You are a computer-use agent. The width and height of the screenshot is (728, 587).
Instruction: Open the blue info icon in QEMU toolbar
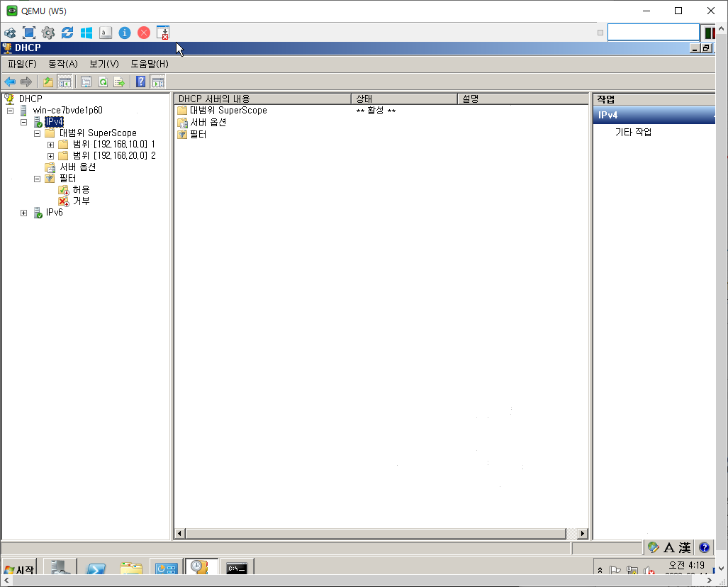click(x=125, y=33)
